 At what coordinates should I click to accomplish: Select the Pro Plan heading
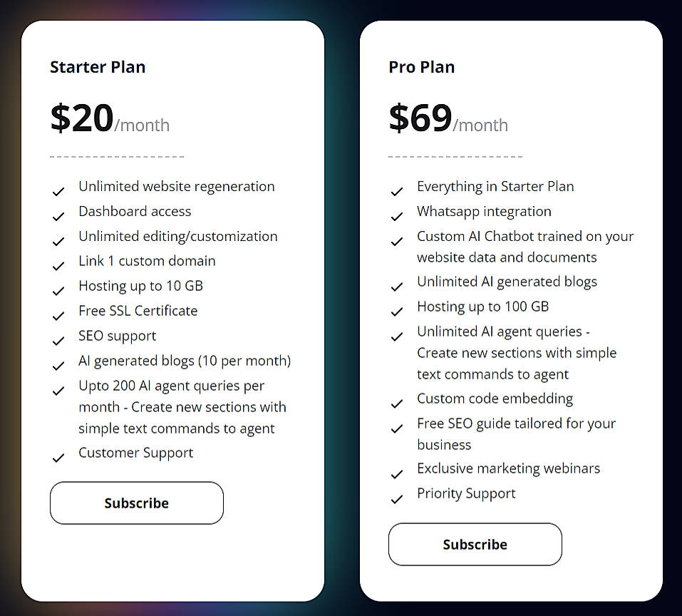tap(421, 67)
